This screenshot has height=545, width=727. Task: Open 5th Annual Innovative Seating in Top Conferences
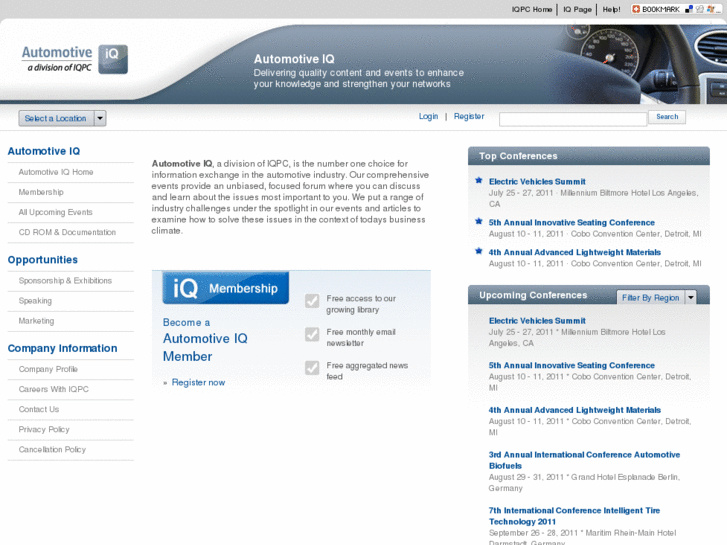[x=572, y=223]
